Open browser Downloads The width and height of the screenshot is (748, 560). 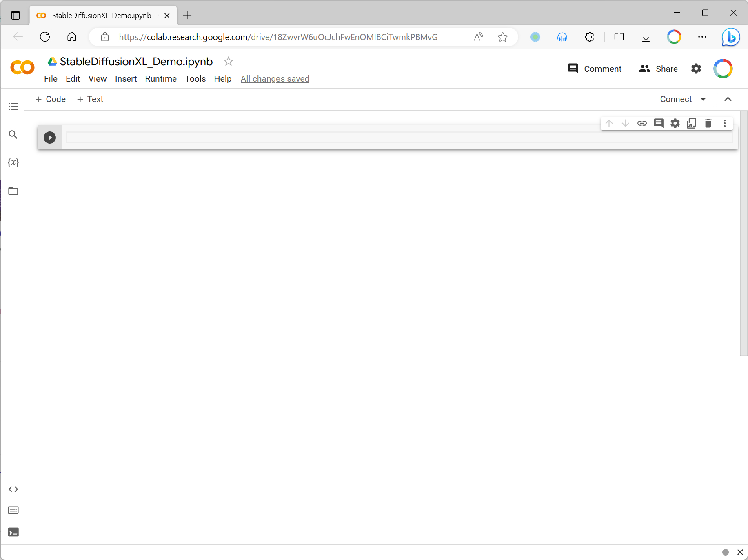coord(646,37)
